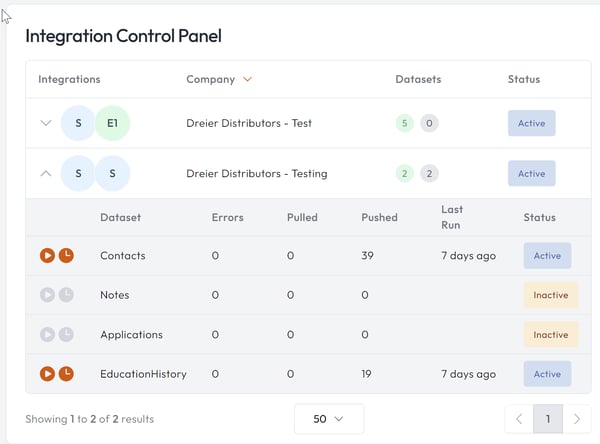Screen dimensions: 600x444
Task: Toggle Inactive status for Applications dataset
Action: [x=550, y=335]
